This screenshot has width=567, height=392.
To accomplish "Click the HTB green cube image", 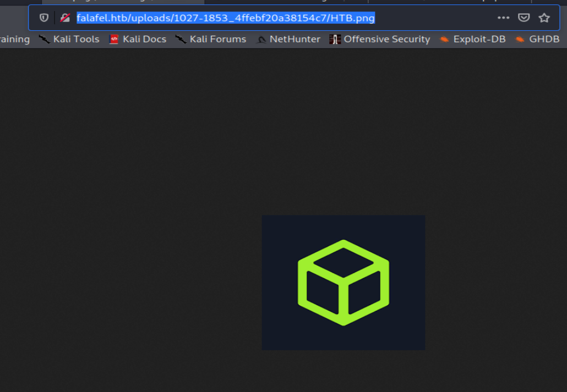I will pyautogui.click(x=344, y=283).
